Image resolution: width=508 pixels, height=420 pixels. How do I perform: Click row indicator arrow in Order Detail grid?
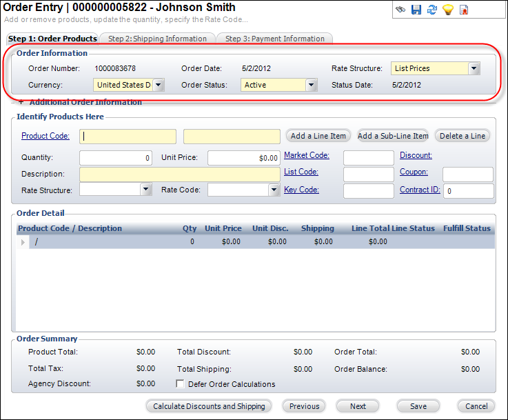coord(23,242)
